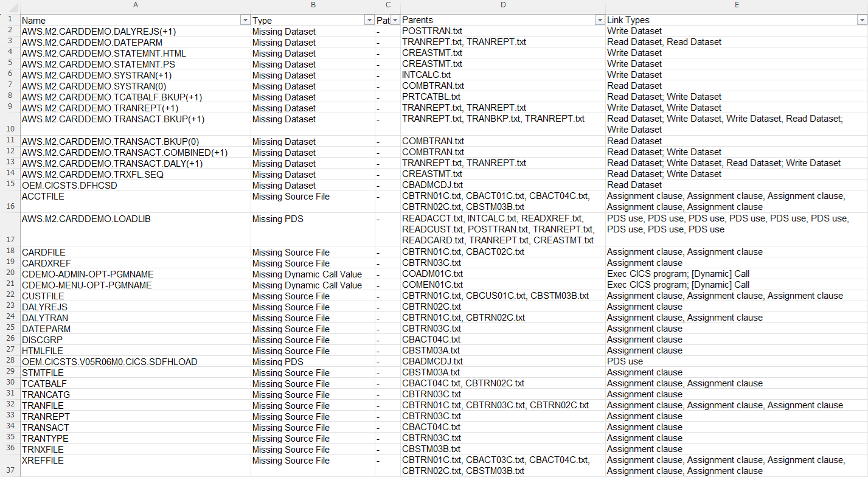Image resolution: width=868 pixels, height=477 pixels.
Task: Select cell TRANCATG
Action: point(135,394)
